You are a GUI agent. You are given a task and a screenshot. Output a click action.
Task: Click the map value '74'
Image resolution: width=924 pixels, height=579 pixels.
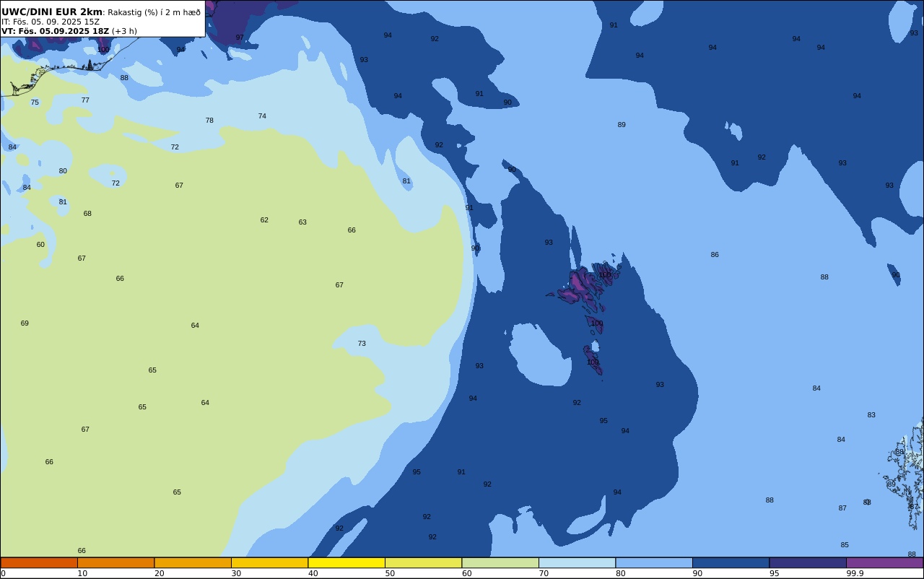(262, 116)
